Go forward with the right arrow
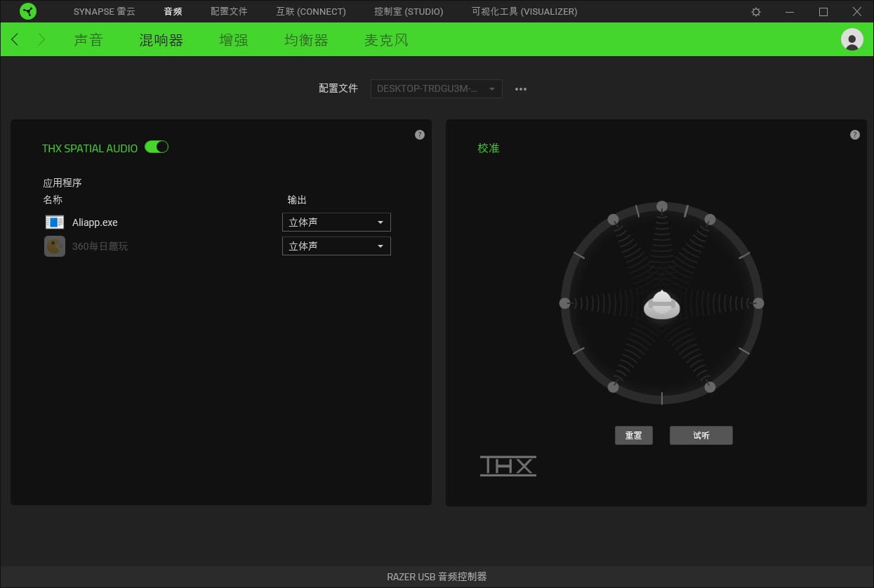The width and height of the screenshot is (874, 588). point(41,39)
